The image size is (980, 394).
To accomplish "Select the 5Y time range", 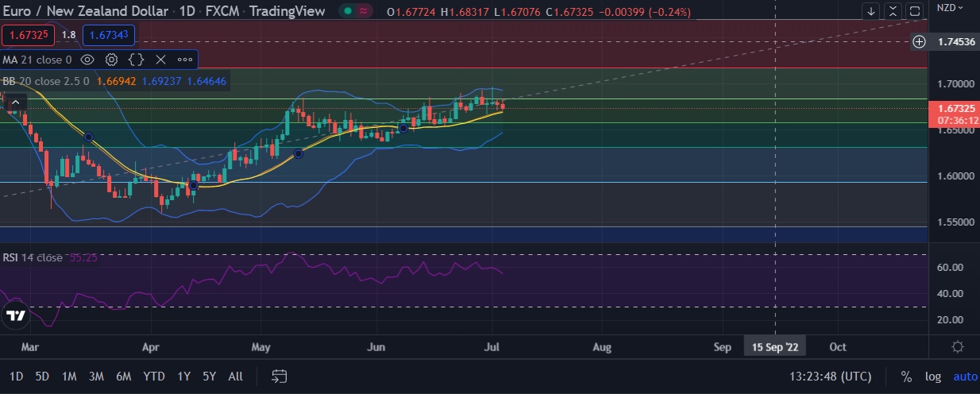I will click(209, 377).
